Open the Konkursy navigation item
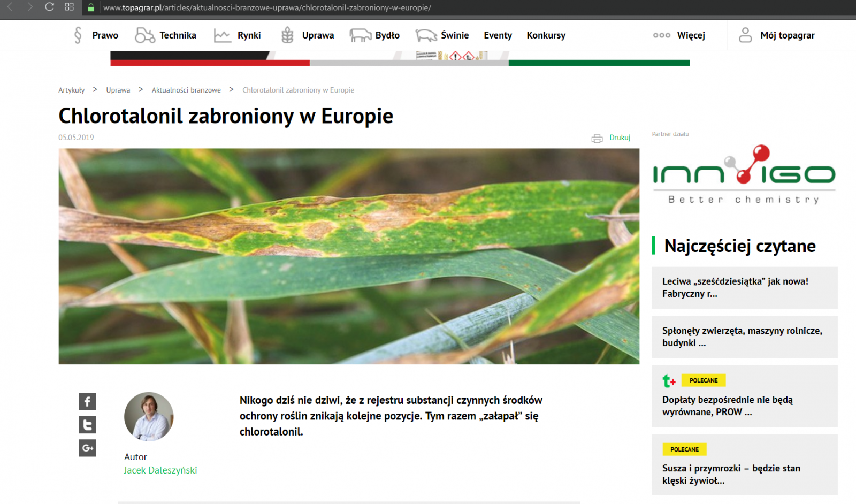 pos(546,35)
